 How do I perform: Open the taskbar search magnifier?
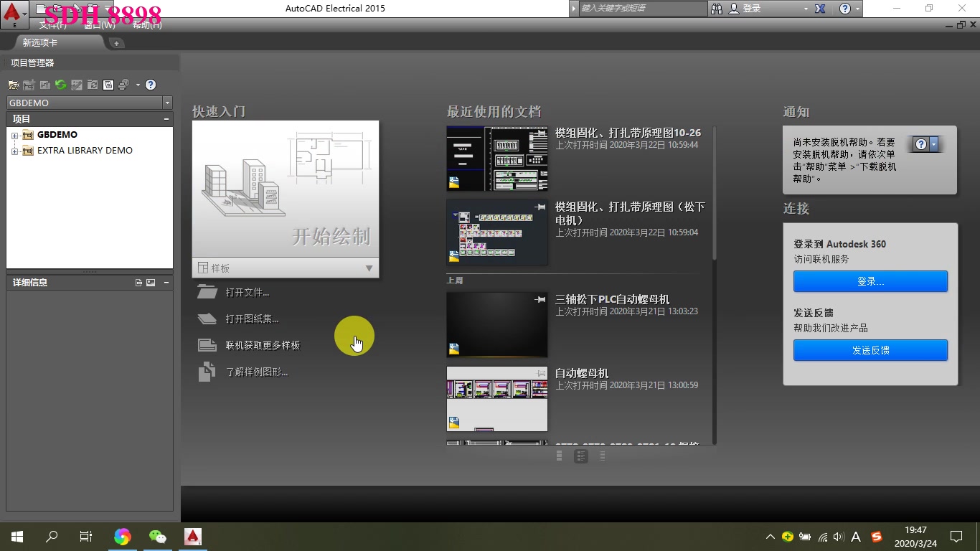click(x=52, y=537)
